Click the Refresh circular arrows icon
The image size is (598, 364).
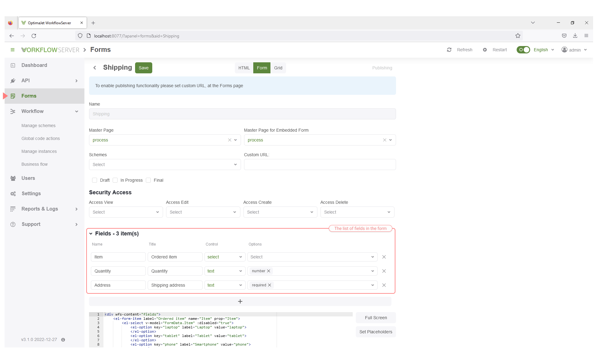[x=449, y=50]
